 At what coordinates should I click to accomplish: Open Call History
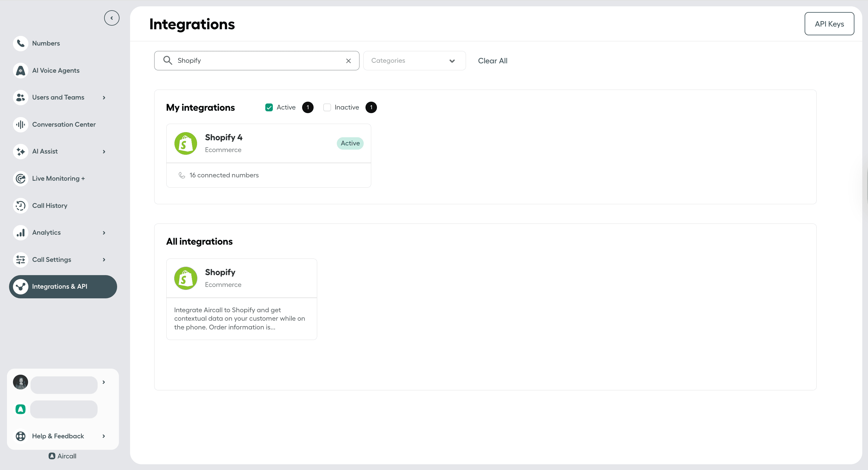pyautogui.click(x=49, y=205)
